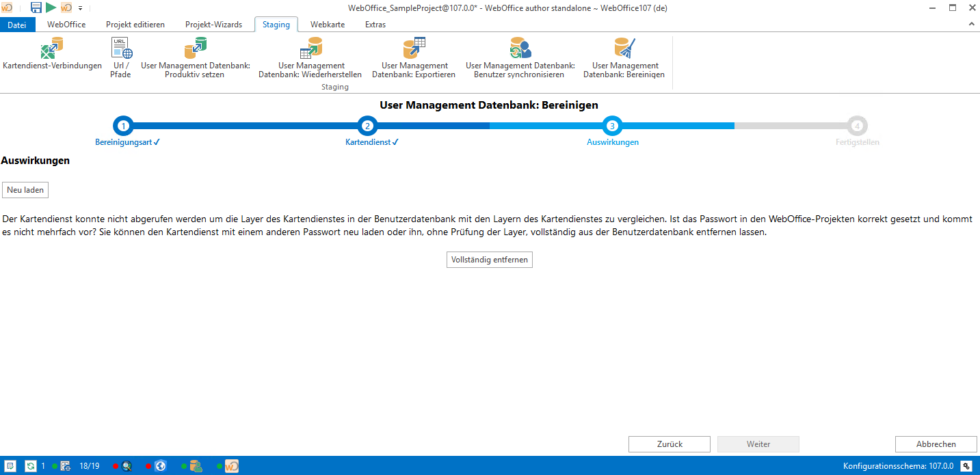This screenshot has height=475, width=980.
Task: Click the Kartendienst-Verbindungen ribbon icon
Action: (x=52, y=55)
